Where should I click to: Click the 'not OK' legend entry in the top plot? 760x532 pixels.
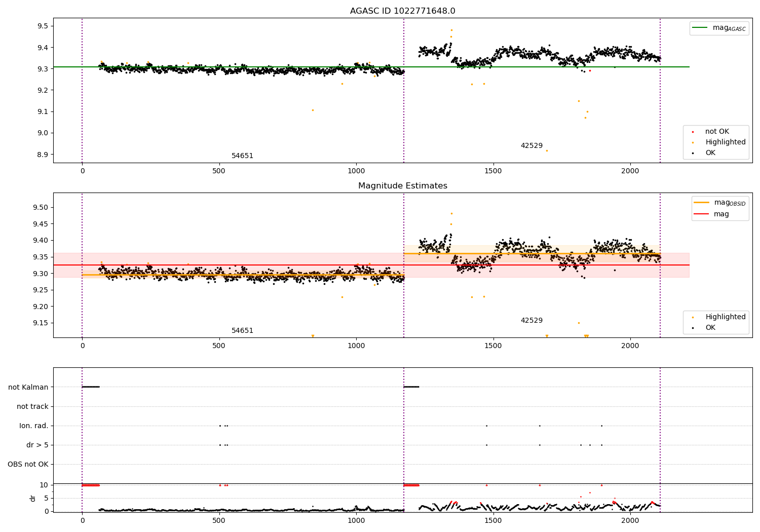(717, 132)
